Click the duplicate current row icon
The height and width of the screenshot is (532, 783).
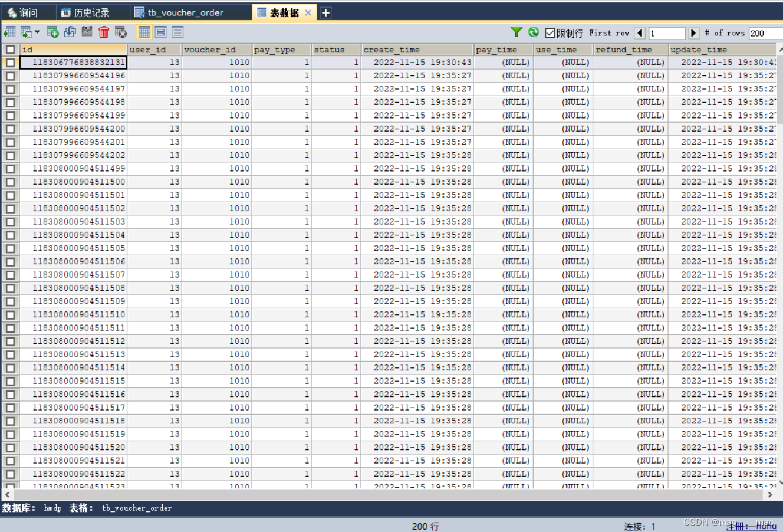[70, 32]
